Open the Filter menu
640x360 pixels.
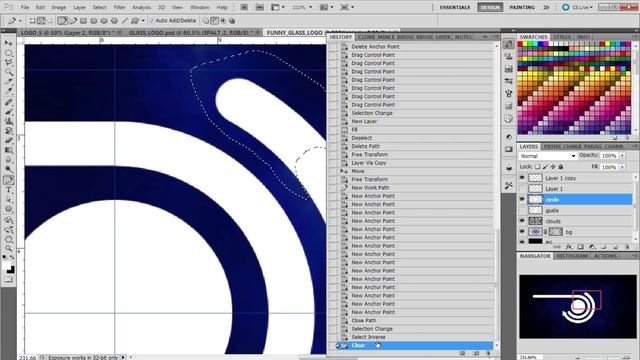tap(119, 7)
